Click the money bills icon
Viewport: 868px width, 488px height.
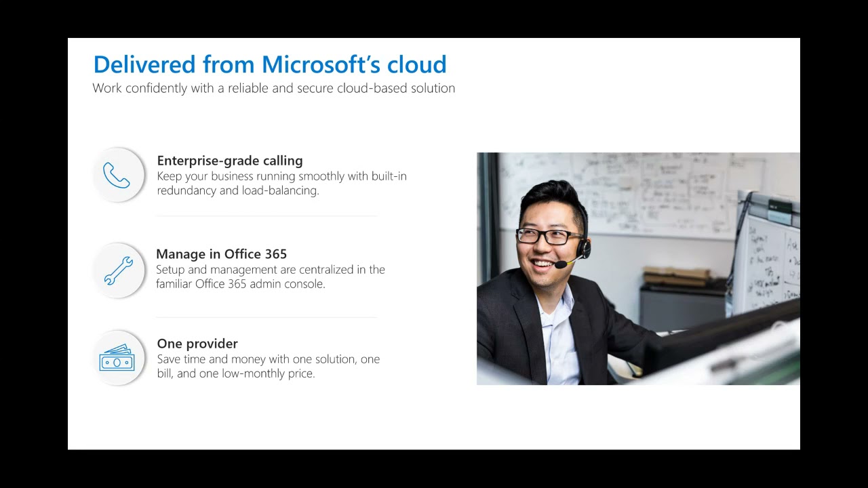coord(117,358)
